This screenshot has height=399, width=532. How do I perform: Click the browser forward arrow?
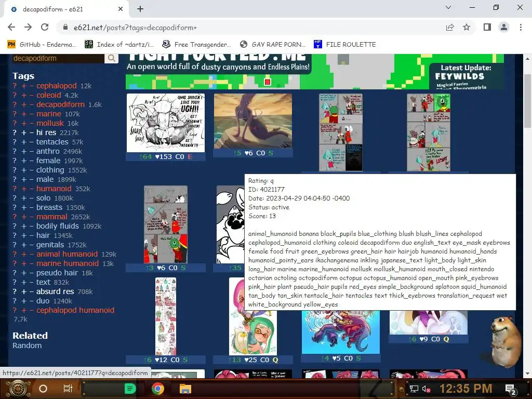pos(28,28)
